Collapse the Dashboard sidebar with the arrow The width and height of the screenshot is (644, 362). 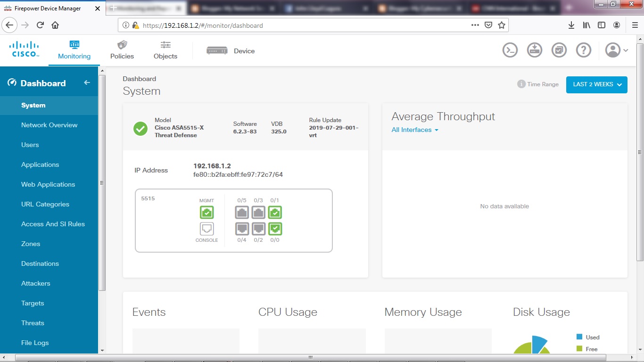(87, 82)
